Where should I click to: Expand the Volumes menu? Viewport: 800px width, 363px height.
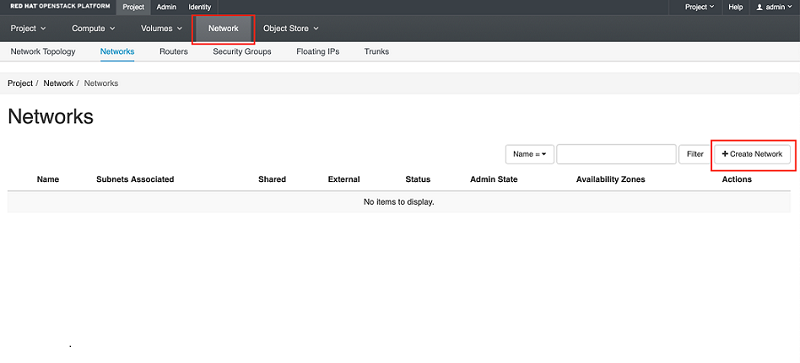[x=161, y=29]
